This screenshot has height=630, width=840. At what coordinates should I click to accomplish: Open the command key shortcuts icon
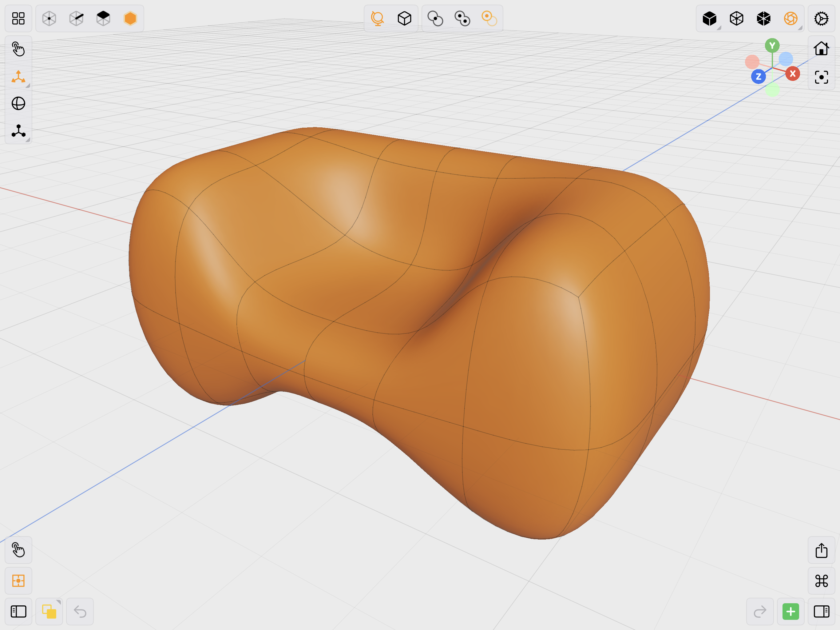click(x=821, y=580)
